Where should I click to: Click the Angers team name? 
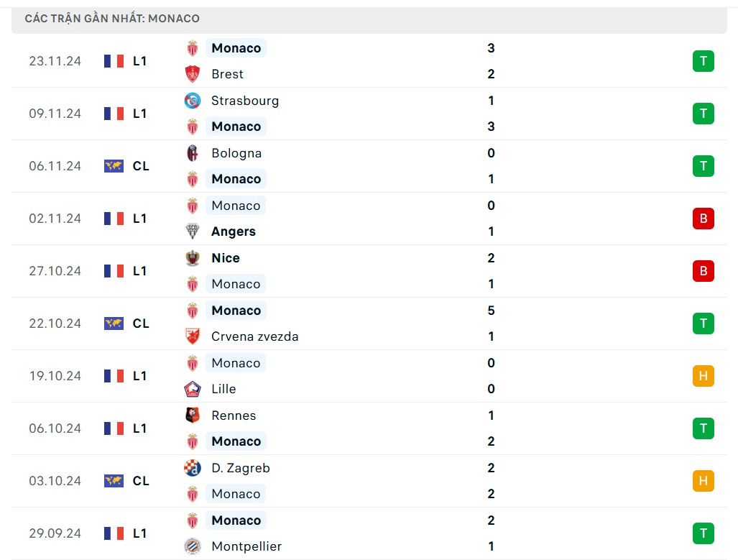[x=233, y=231]
